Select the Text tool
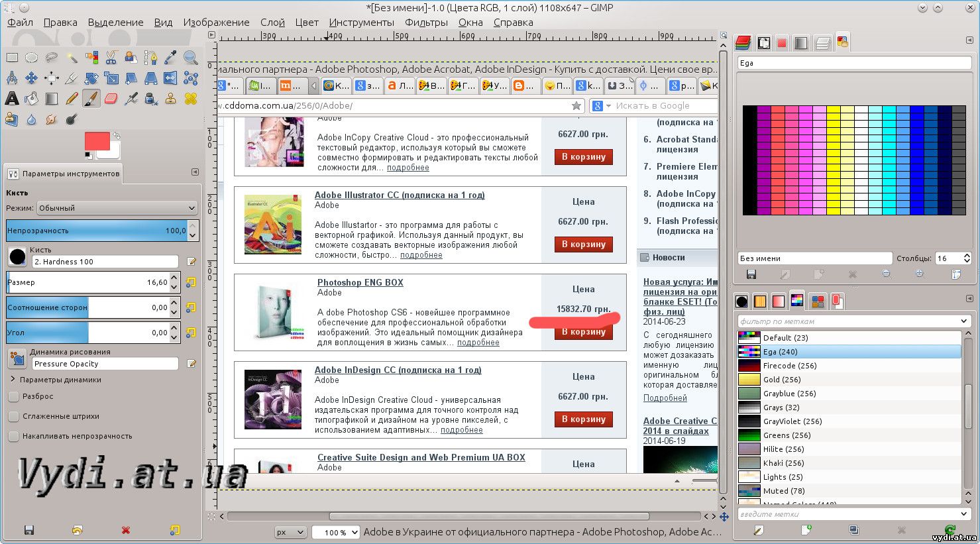Image resolution: width=980 pixels, height=544 pixels. [12, 99]
